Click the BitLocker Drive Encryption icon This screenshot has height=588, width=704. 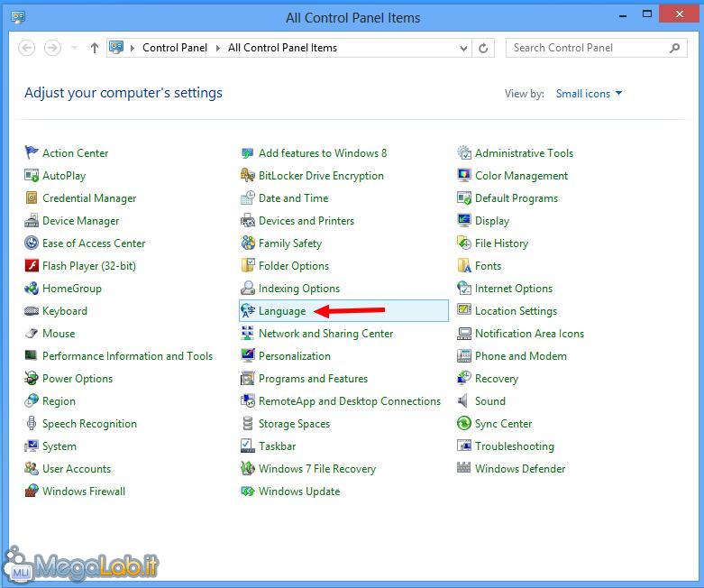coord(248,176)
